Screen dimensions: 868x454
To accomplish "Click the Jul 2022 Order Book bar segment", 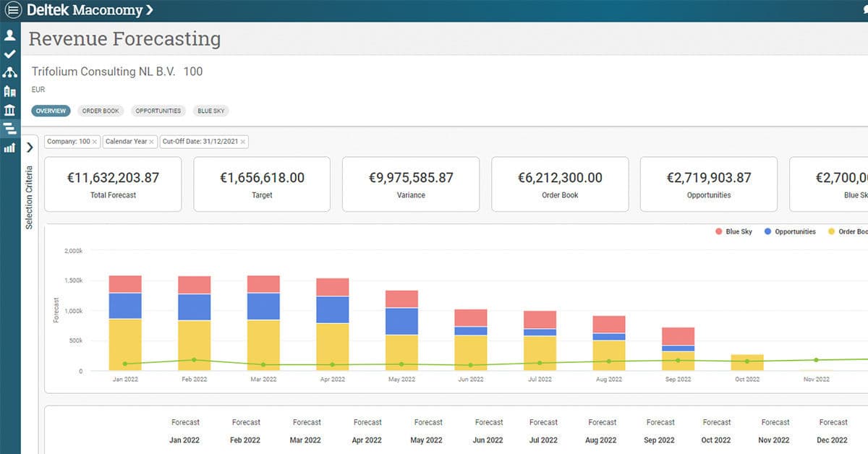I will pyautogui.click(x=540, y=354).
